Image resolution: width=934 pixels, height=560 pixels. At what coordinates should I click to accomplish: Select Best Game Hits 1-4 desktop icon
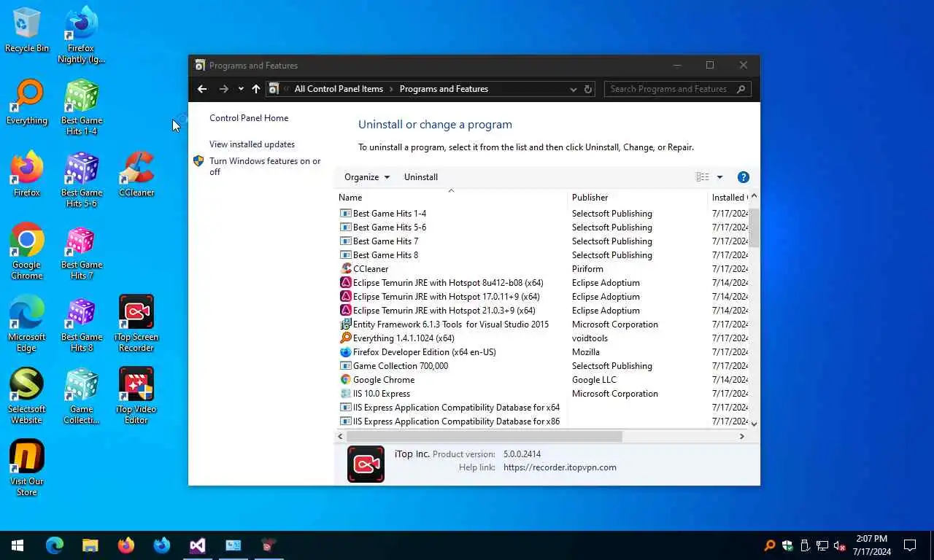81,107
